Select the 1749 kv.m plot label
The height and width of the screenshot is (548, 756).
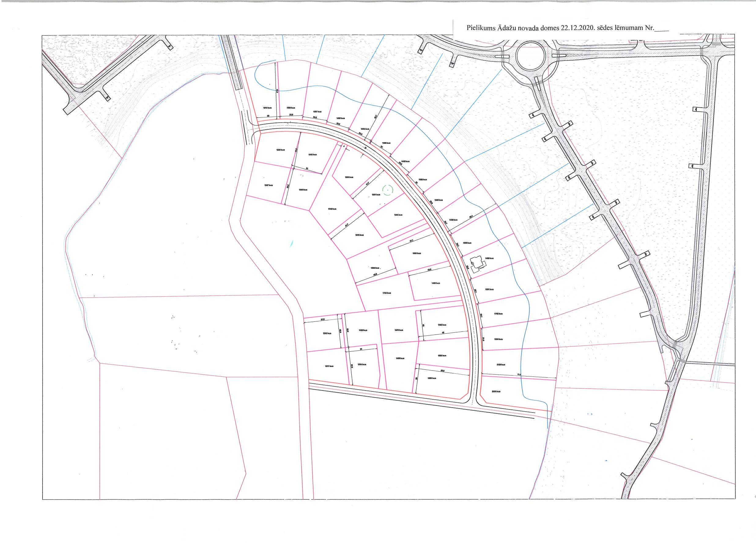point(332,209)
